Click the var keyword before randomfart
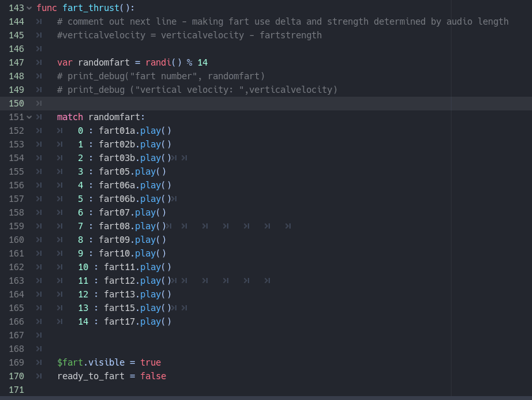This screenshot has width=532, height=400. point(65,62)
